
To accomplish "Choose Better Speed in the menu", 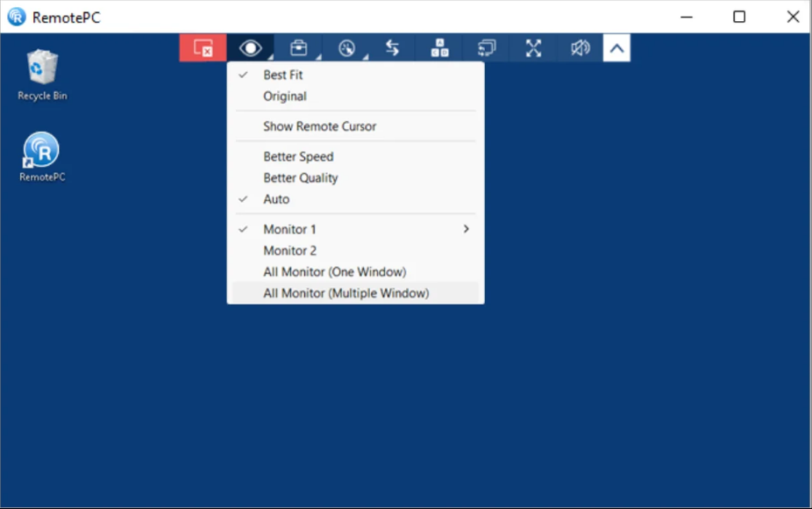I will point(298,156).
